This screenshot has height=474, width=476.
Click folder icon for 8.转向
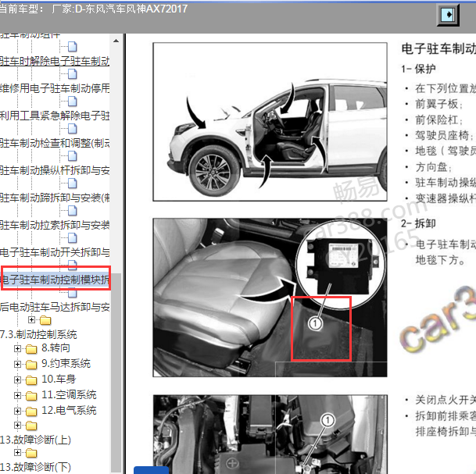point(31,349)
